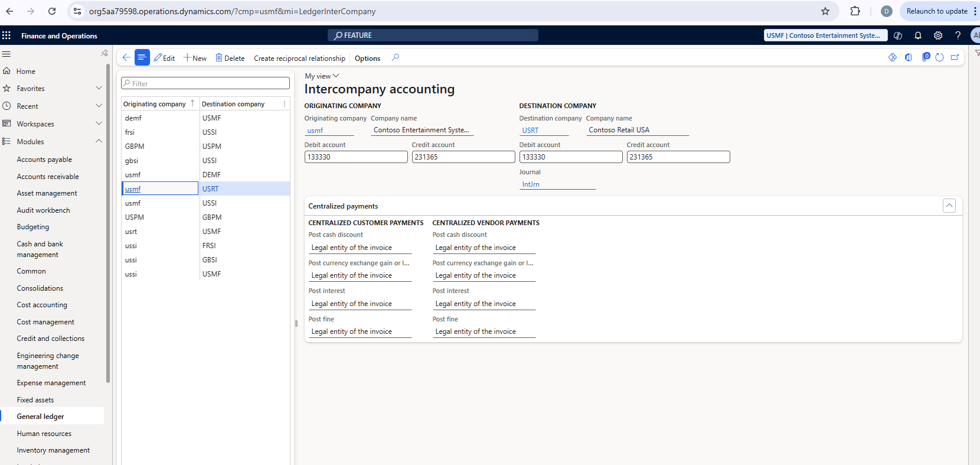Open in Office icon on toolbar
Viewport: 980px width, 465px height.
tap(909, 57)
